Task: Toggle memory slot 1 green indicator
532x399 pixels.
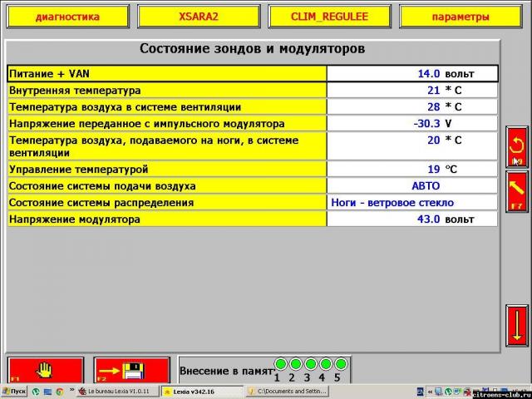Action: [x=280, y=364]
